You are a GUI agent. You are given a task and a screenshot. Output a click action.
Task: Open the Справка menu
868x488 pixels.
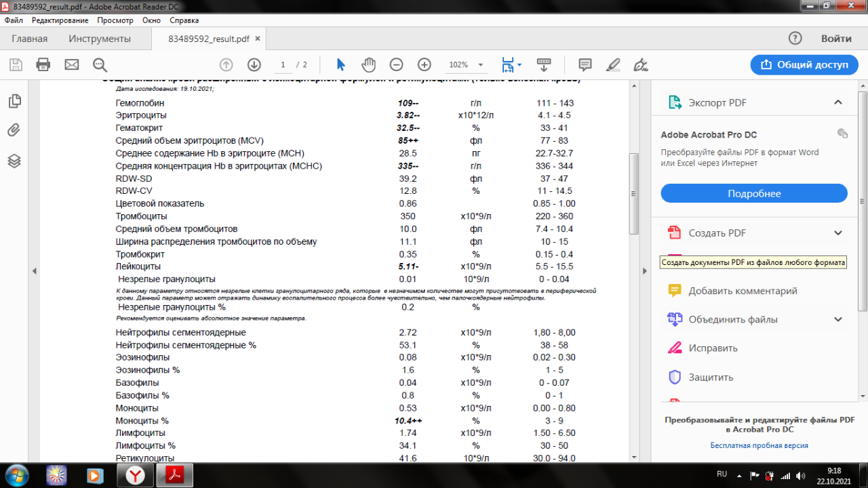[184, 20]
